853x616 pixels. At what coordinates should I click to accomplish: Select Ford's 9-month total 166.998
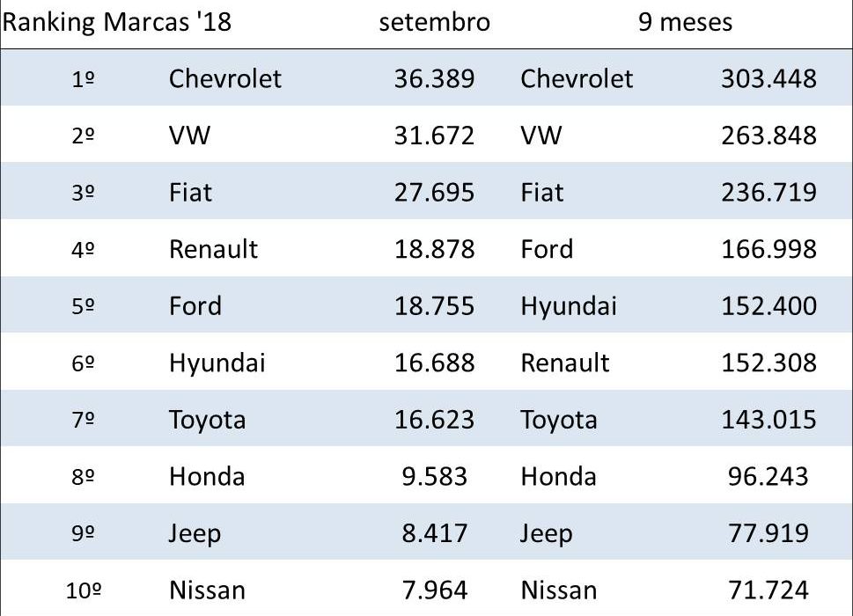pyautogui.click(x=768, y=249)
